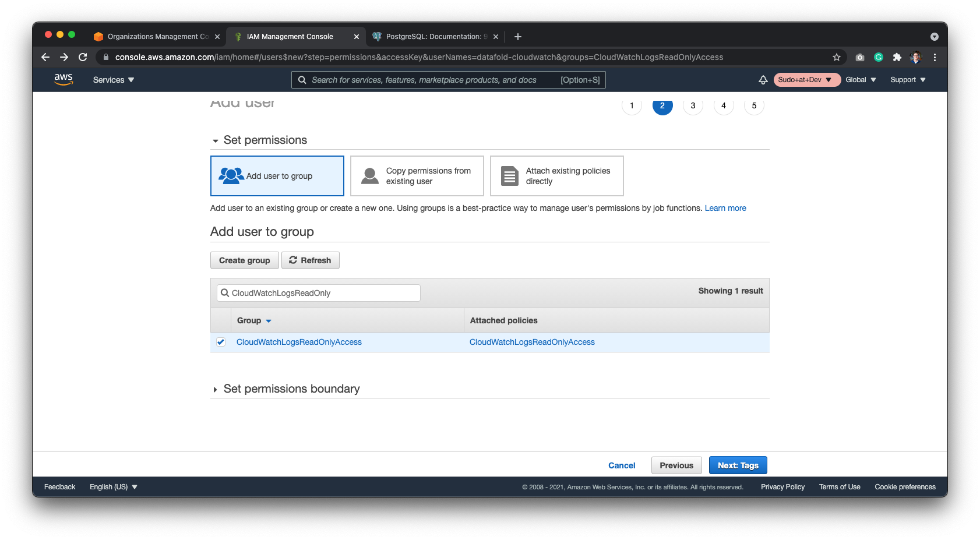The width and height of the screenshot is (980, 540).
Task: Close the Organizations Management tab
Action: [217, 37]
